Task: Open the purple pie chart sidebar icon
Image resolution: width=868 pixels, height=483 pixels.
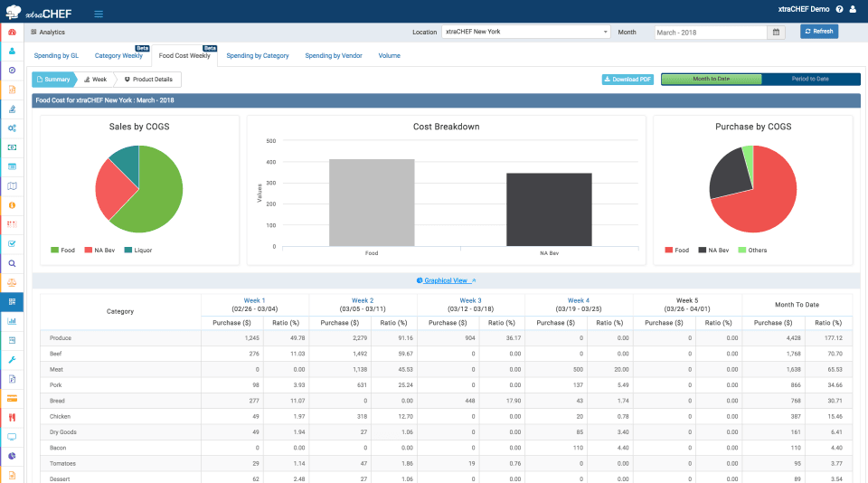Action: point(12,457)
